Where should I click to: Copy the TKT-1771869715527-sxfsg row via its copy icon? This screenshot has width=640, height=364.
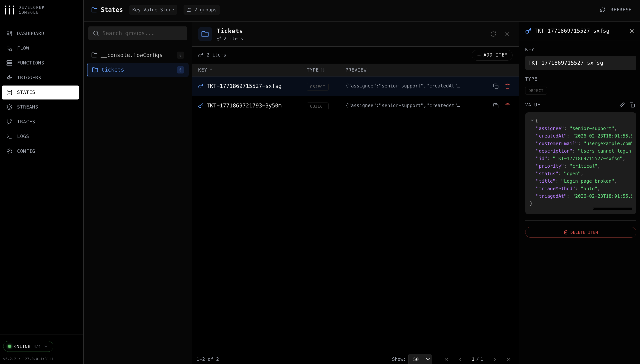(496, 86)
